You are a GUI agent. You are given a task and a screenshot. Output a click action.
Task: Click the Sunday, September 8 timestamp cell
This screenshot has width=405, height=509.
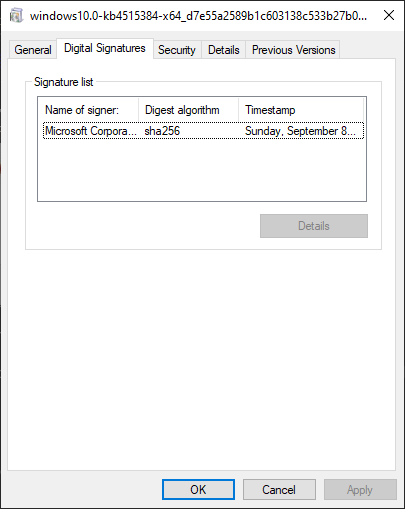(300, 131)
